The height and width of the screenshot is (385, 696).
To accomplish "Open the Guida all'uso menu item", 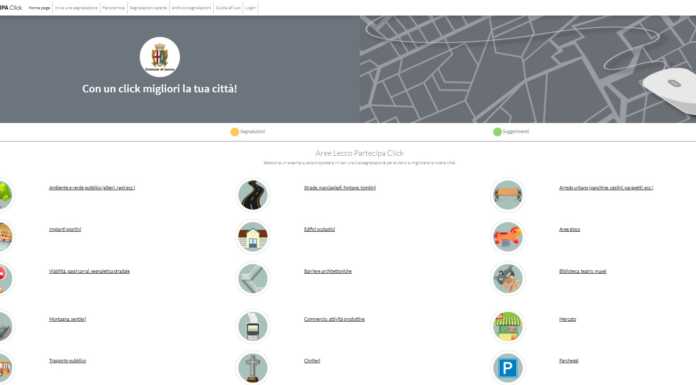I will click(228, 8).
